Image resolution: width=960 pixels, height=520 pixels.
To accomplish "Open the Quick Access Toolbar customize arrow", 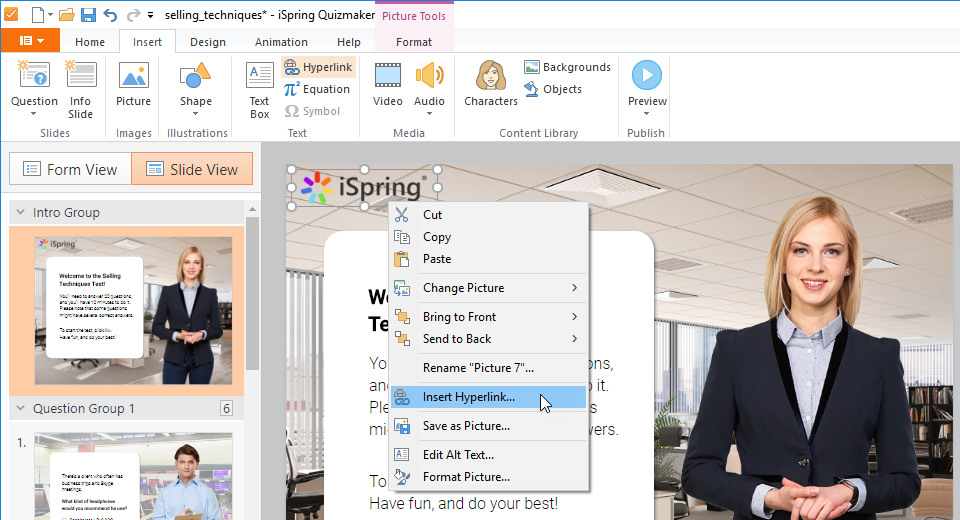I will (151, 15).
